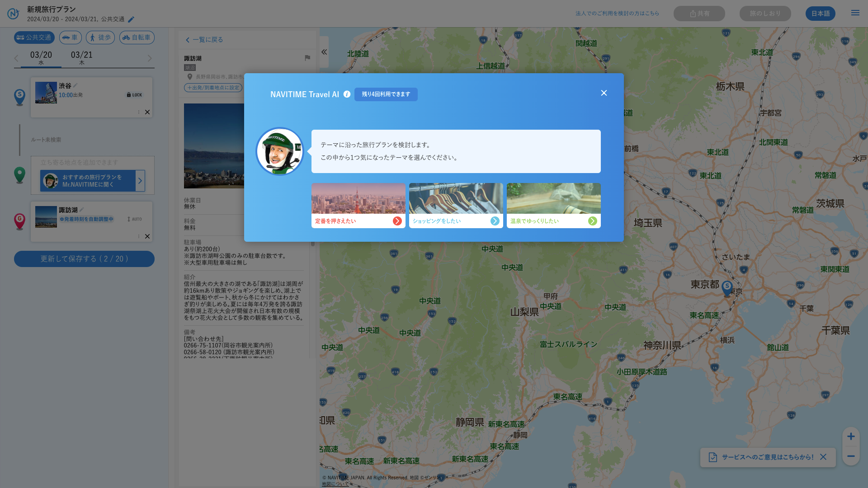Switch to the 03/21 day tab
Screen dimensions: 868x488
click(82, 57)
